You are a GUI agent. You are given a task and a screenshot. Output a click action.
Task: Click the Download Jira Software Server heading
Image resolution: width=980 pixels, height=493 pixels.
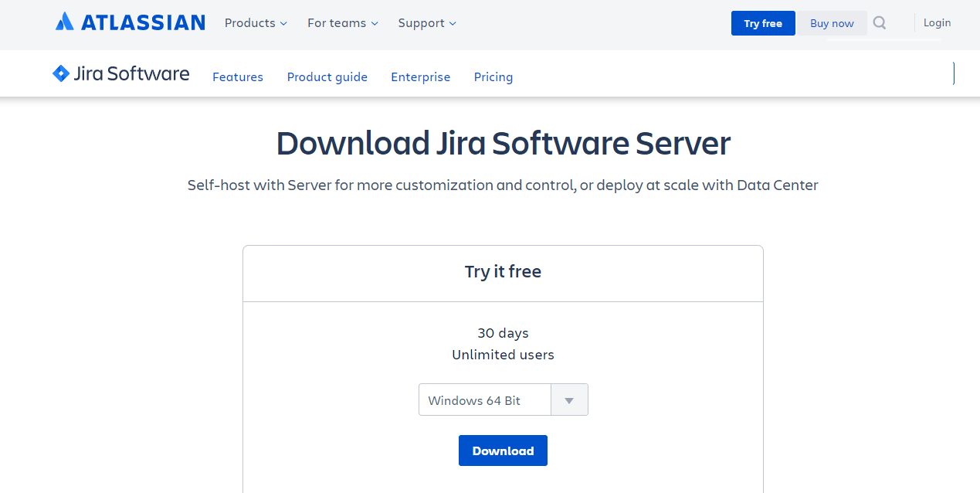pyautogui.click(x=504, y=143)
